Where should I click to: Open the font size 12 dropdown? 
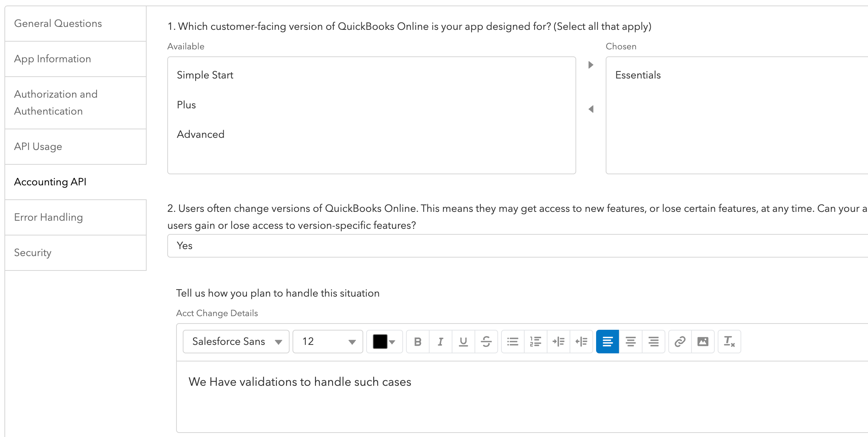[x=328, y=342]
